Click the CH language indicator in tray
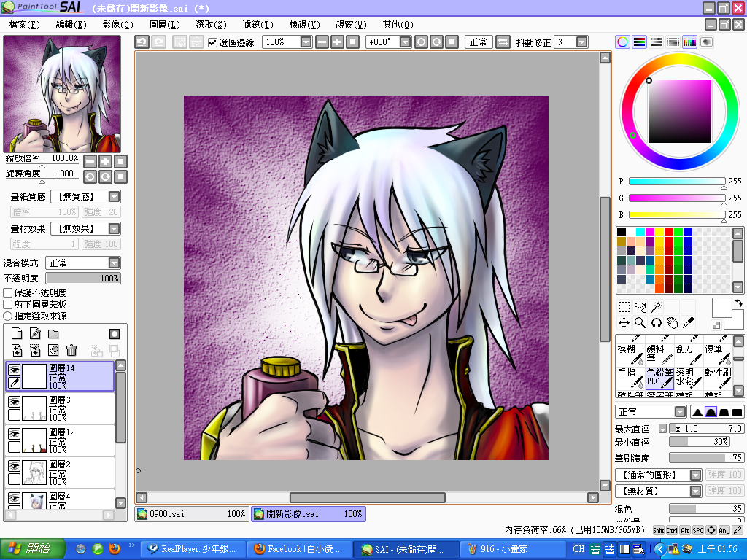This screenshot has height=560, width=747. [x=578, y=549]
